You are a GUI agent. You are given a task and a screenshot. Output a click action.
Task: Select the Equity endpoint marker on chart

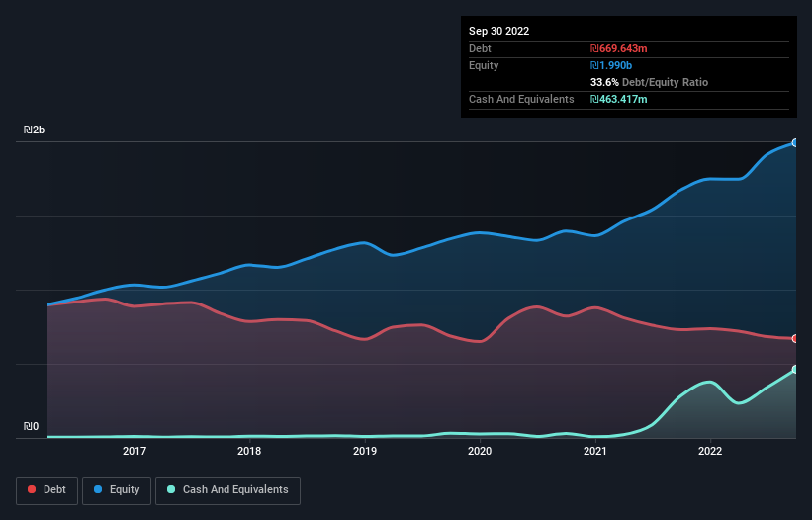(795, 142)
